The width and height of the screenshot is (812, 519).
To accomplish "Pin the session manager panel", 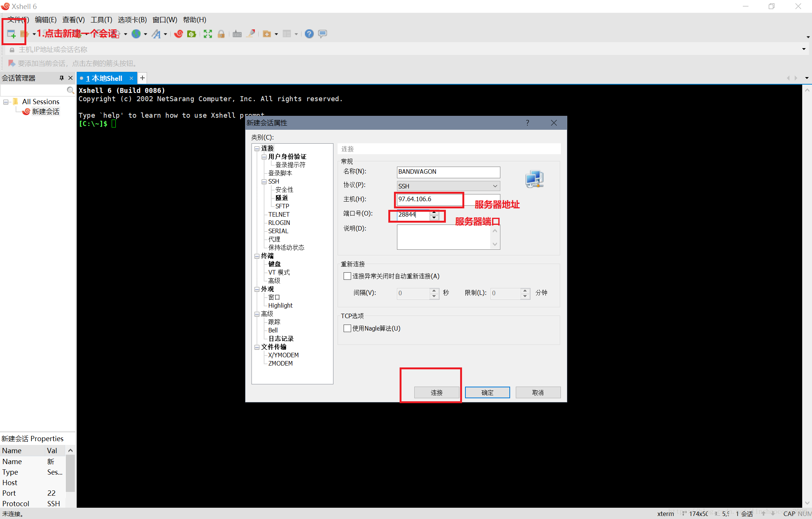I will [x=62, y=78].
